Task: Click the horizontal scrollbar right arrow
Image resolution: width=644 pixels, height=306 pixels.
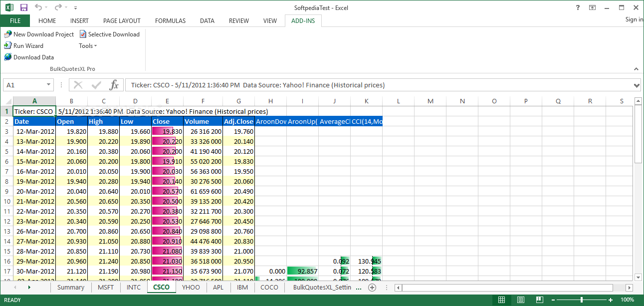Action: coord(630,288)
